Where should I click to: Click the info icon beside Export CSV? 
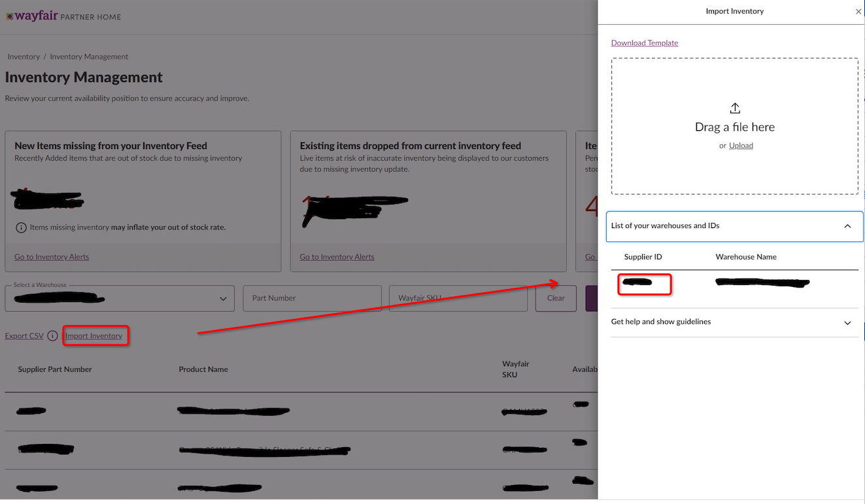52,335
